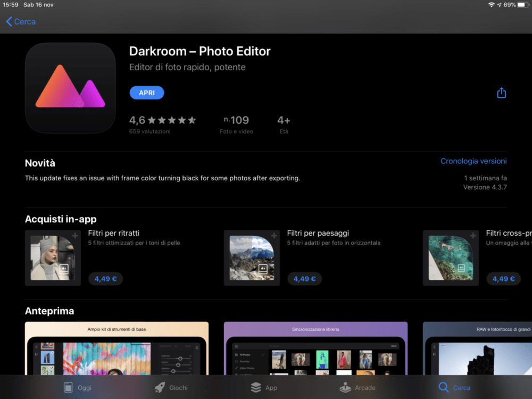Tap the n.109 Foto e video ranking
Screen dimensions: 532x399
(237, 124)
